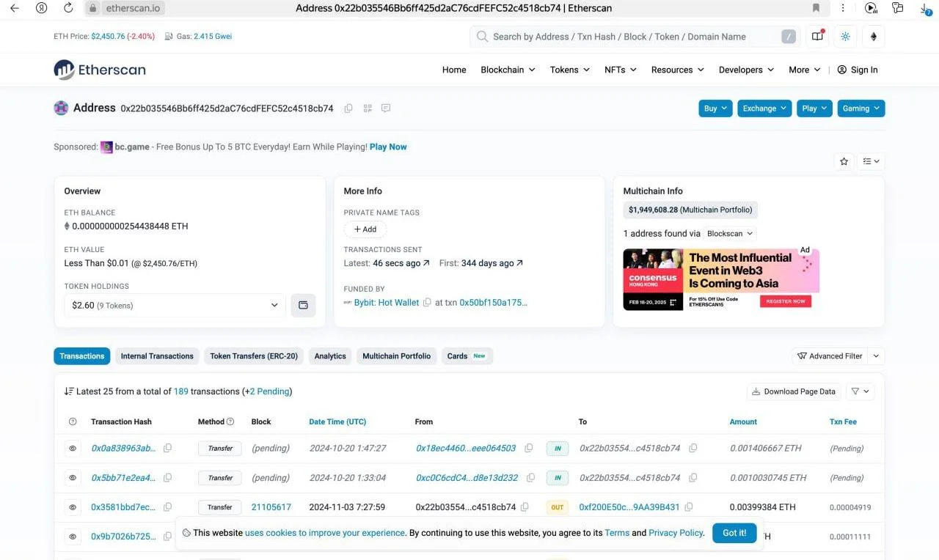Click the wallet icon beside token holdings
939x560 pixels.
coord(303,305)
